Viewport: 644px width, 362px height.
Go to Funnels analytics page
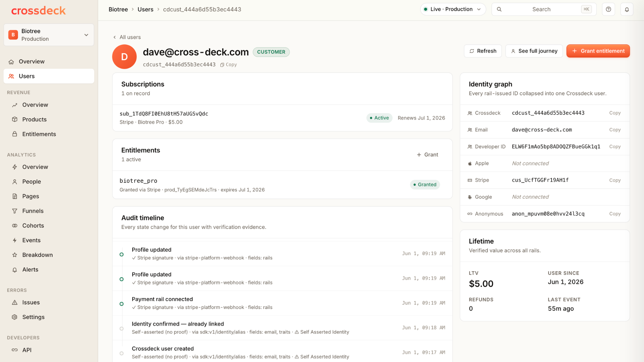pos(49,211)
